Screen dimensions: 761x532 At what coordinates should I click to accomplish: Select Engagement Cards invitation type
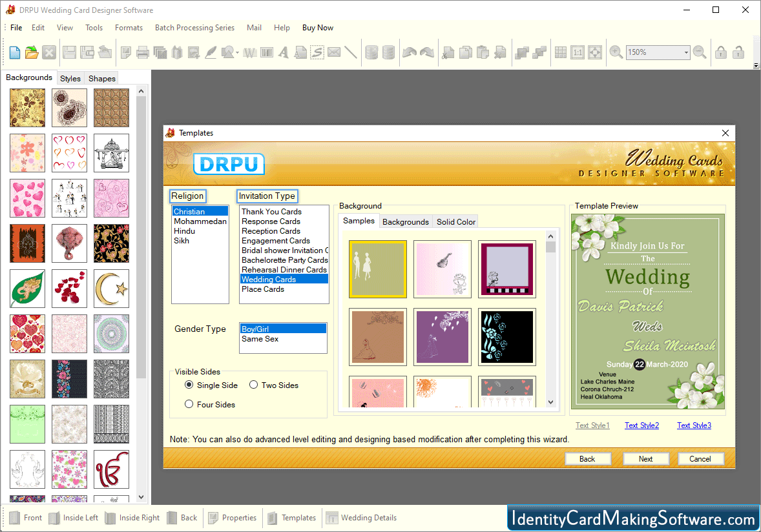(284, 241)
